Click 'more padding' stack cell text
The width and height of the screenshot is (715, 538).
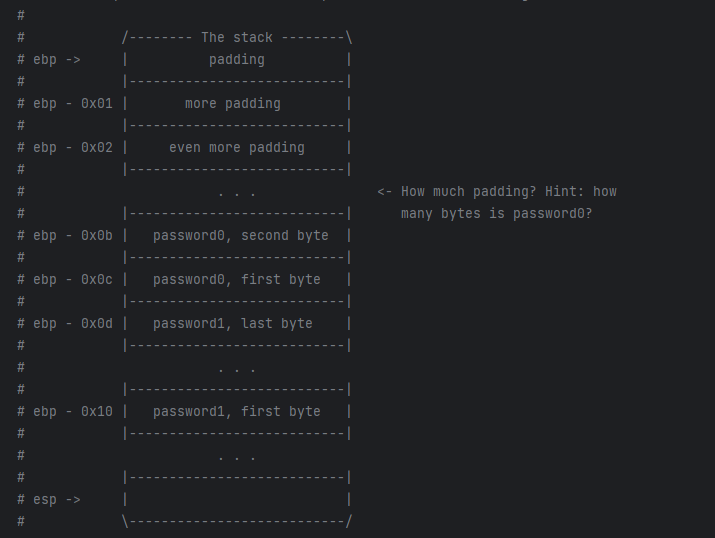tap(233, 103)
